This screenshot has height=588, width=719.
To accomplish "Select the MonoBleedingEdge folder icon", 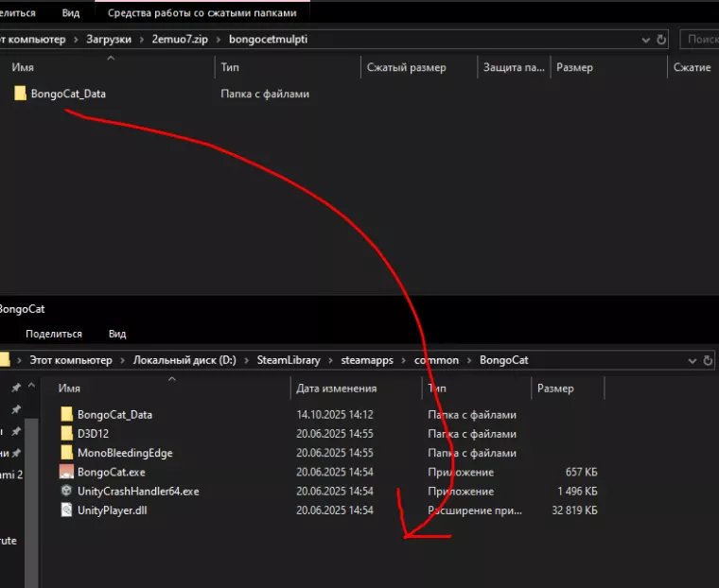I will coord(66,453).
